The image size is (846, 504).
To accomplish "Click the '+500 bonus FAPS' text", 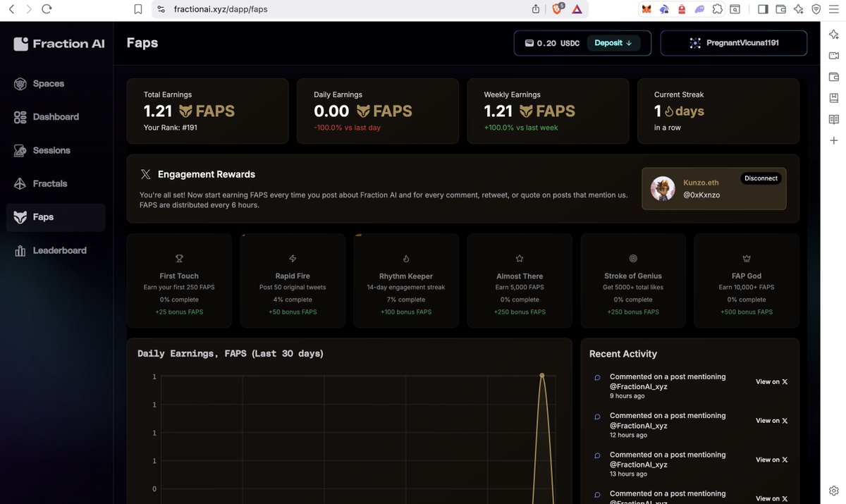I will point(747,312).
